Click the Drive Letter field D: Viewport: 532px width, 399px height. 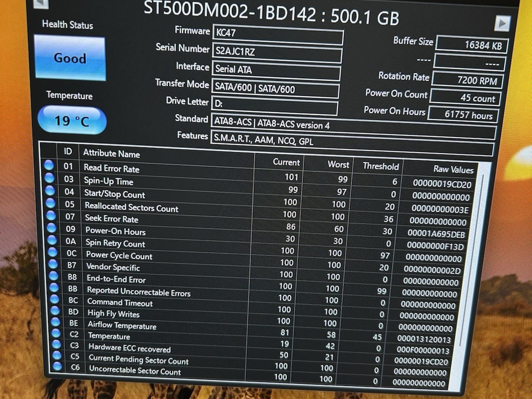click(x=274, y=106)
